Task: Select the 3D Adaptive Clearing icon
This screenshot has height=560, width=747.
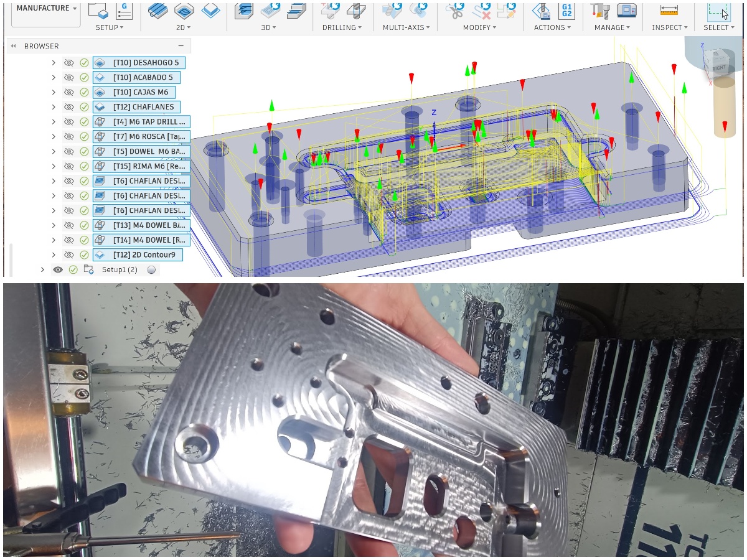Action: point(245,11)
